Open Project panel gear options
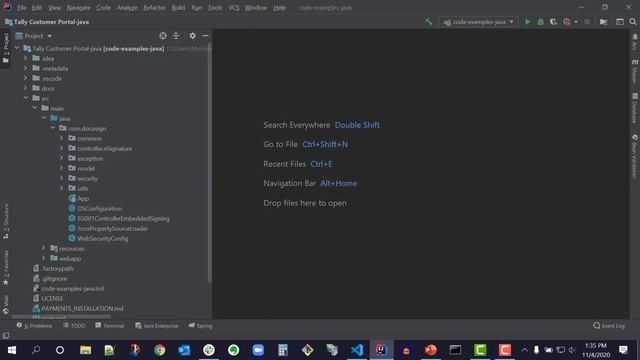 [192, 36]
